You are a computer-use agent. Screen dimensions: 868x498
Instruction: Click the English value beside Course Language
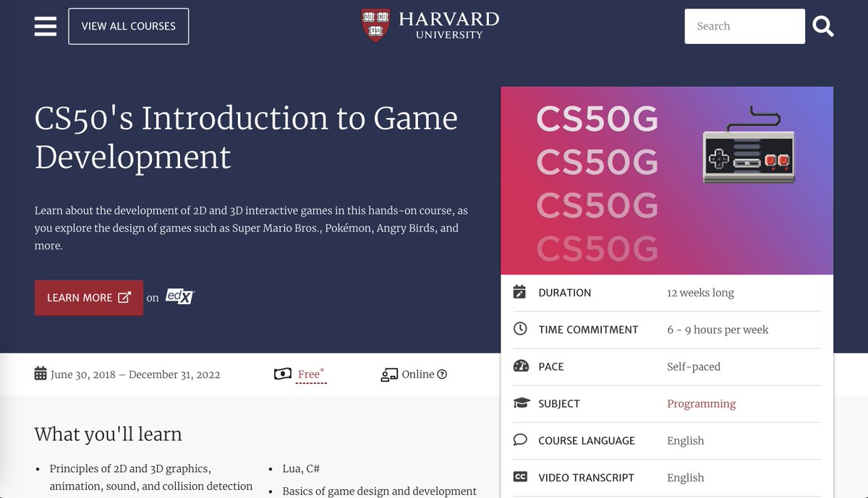(x=685, y=440)
